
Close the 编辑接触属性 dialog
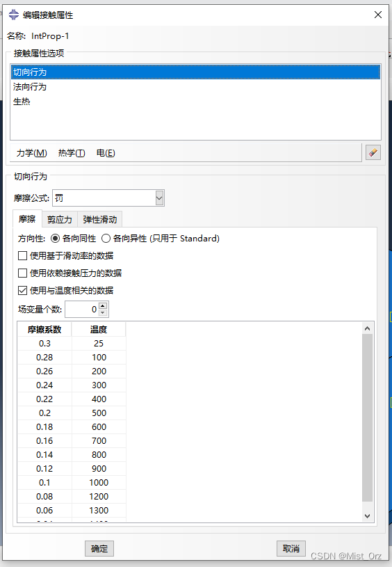pyautogui.click(x=378, y=15)
